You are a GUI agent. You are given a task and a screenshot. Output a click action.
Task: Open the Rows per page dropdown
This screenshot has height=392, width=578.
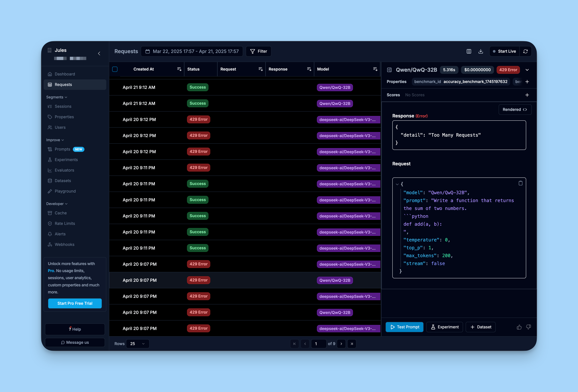point(138,344)
